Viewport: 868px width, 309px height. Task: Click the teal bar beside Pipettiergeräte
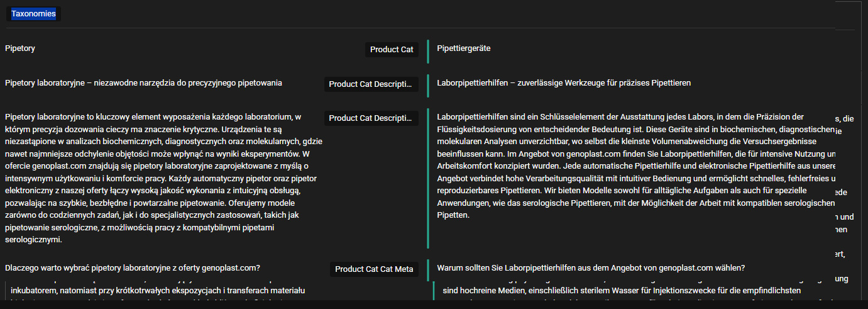tap(428, 51)
